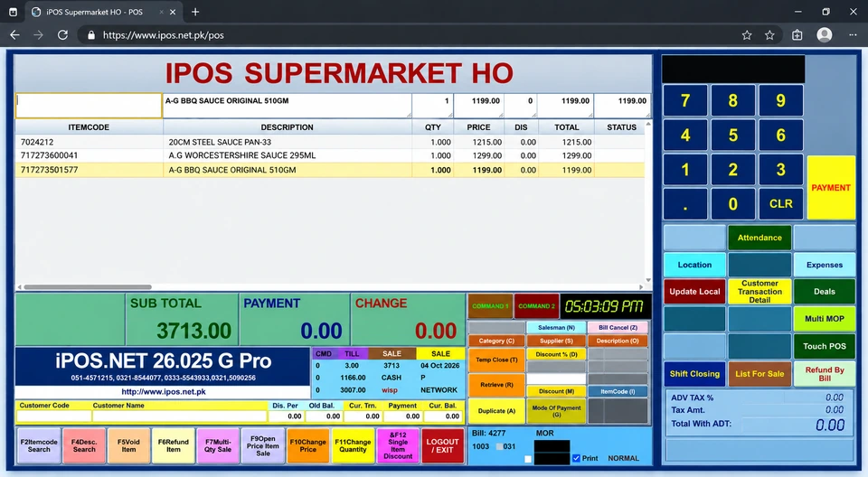Tap keypad digit 7

[685, 100]
